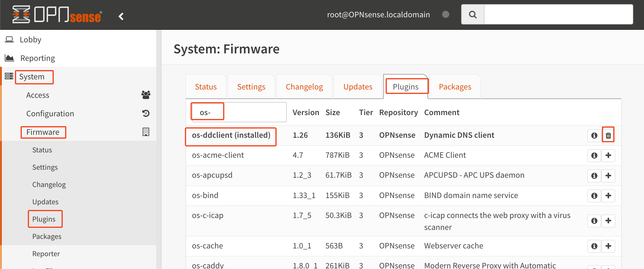Click the Size column header
The image size is (644, 269).
click(x=333, y=112)
